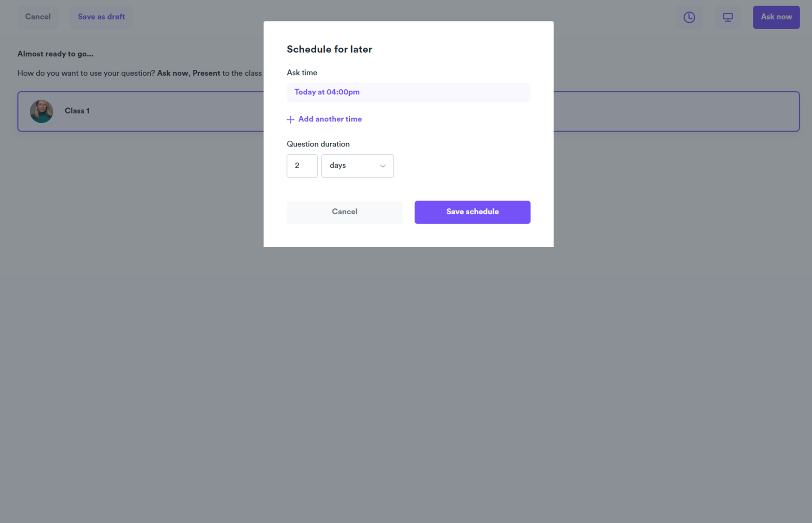Image resolution: width=812 pixels, height=523 pixels.
Task: Click the 'Question duration' label
Action: tap(318, 144)
